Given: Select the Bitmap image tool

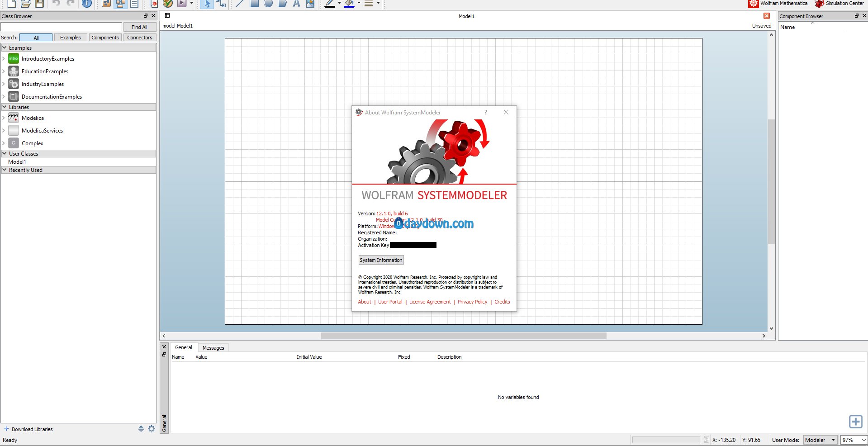Looking at the screenshot, I should [x=310, y=4].
